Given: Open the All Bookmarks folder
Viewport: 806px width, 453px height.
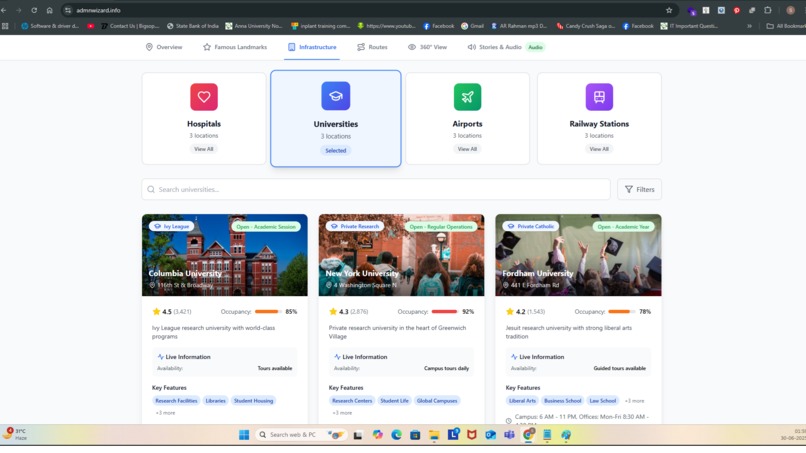Looking at the screenshot, I should (x=785, y=26).
